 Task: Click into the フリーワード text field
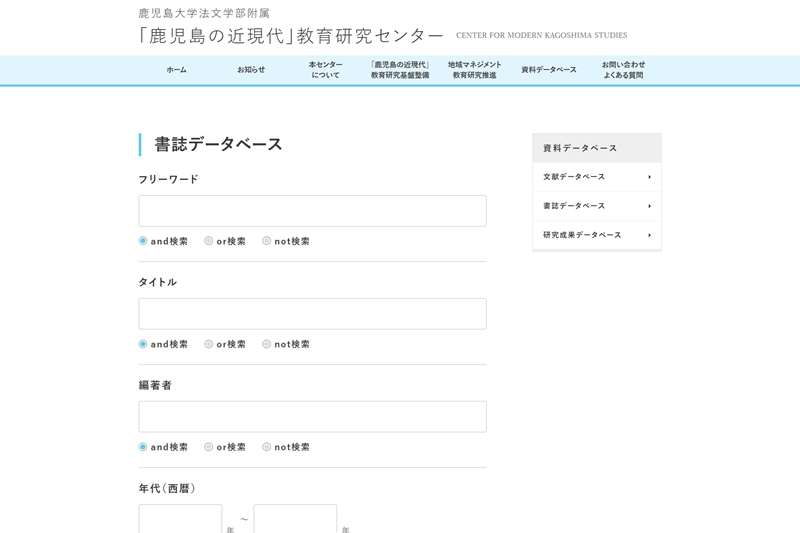pos(312,211)
